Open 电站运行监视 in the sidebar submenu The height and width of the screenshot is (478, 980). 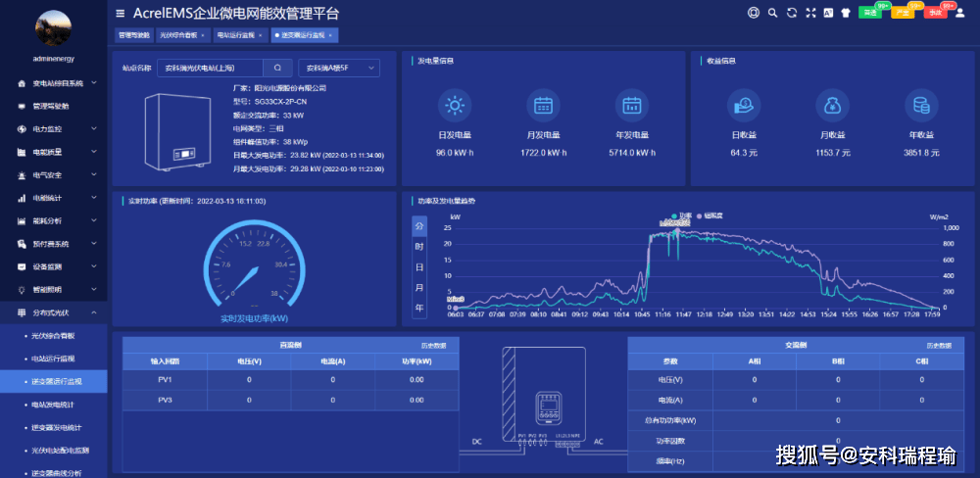coord(53,358)
